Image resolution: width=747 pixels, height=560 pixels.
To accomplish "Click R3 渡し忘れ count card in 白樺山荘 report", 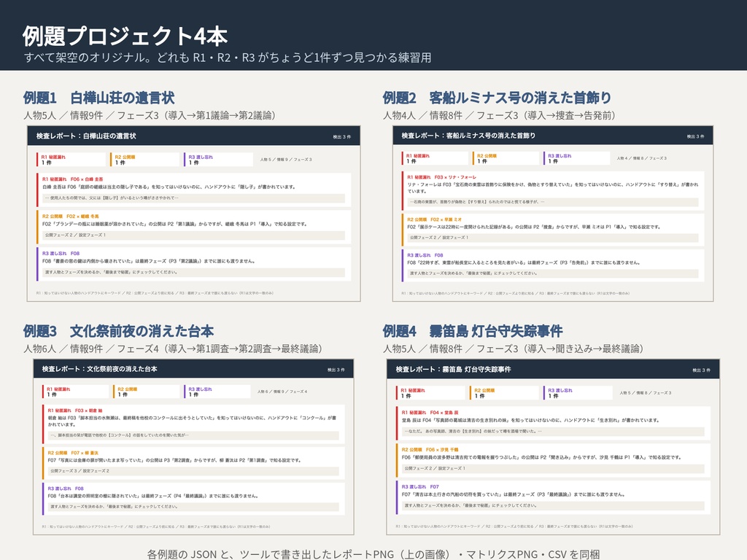I will 218,160.
